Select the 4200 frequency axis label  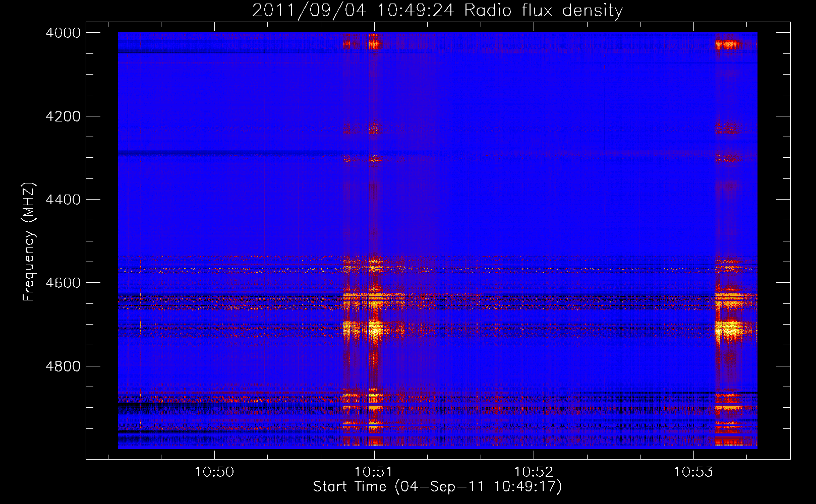click(63, 116)
